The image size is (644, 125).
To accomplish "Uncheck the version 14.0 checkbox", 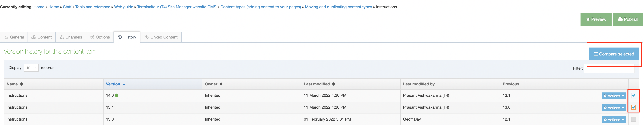I will coord(633,96).
